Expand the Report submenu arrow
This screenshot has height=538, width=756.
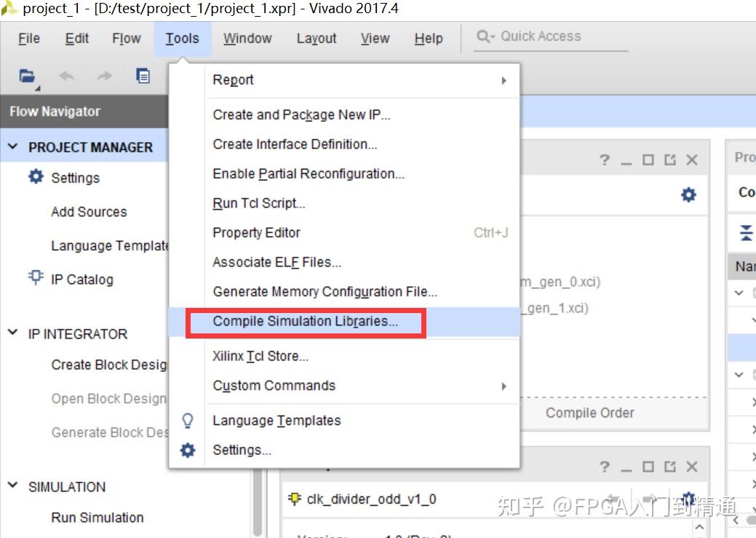coord(504,81)
